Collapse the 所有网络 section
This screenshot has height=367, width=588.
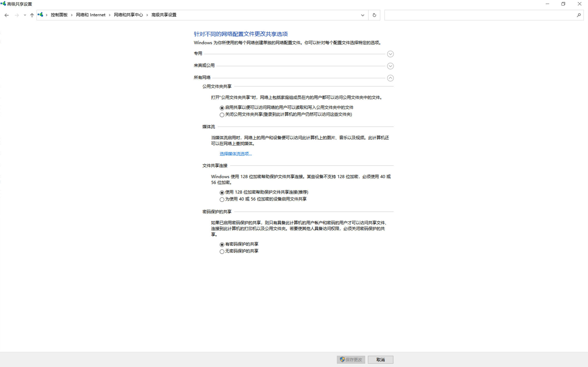[x=390, y=78]
